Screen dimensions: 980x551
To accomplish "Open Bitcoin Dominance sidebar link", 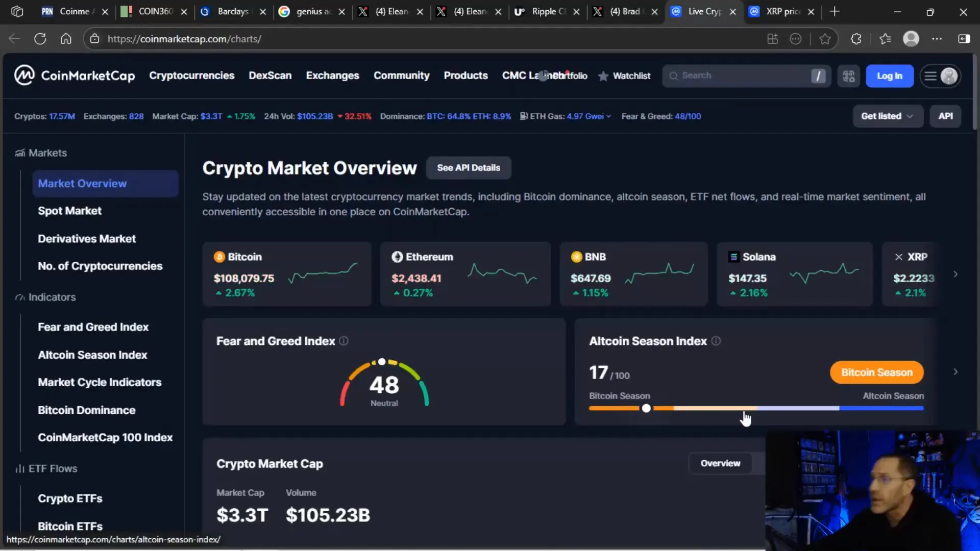I will pyautogui.click(x=87, y=410).
